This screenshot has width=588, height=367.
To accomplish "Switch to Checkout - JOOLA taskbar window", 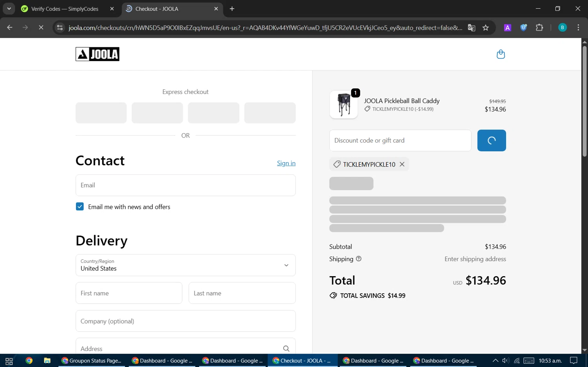I will click(302, 361).
